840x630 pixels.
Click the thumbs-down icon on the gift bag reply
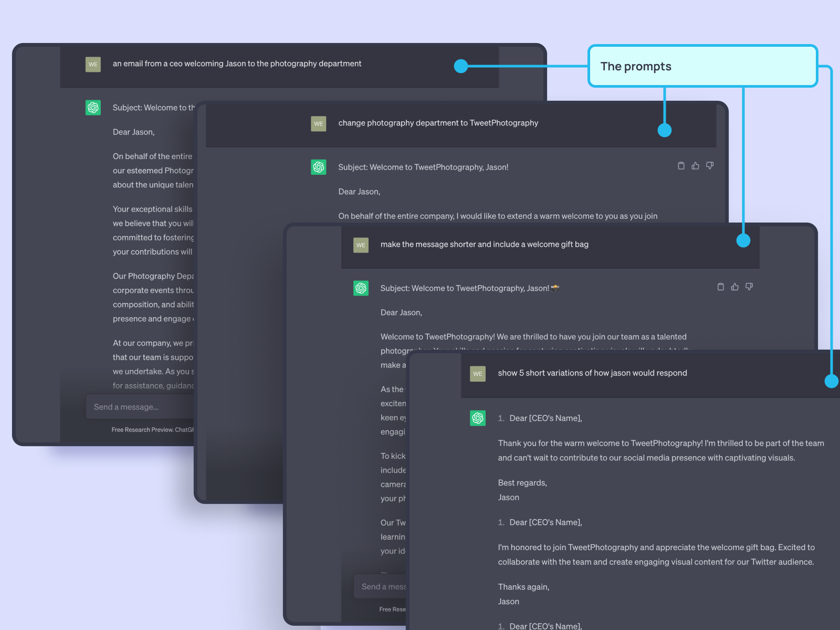[749, 287]
